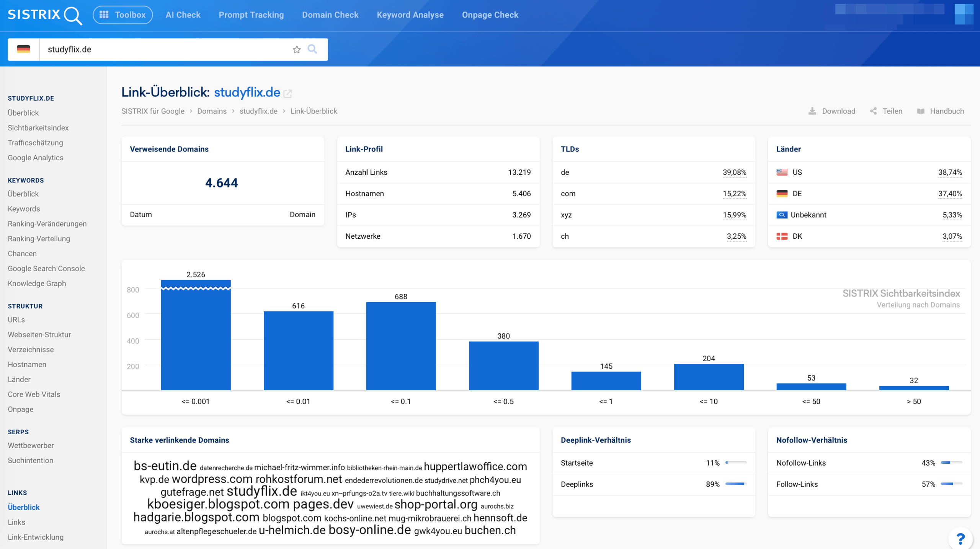Open URLs in Struktur section
Screen dimensions: 980x549
click(x=16, y=320)
